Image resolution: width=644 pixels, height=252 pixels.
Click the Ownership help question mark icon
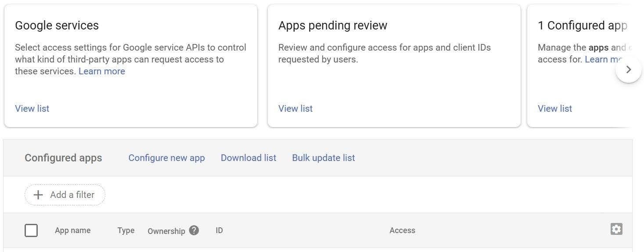coord(194,230)
